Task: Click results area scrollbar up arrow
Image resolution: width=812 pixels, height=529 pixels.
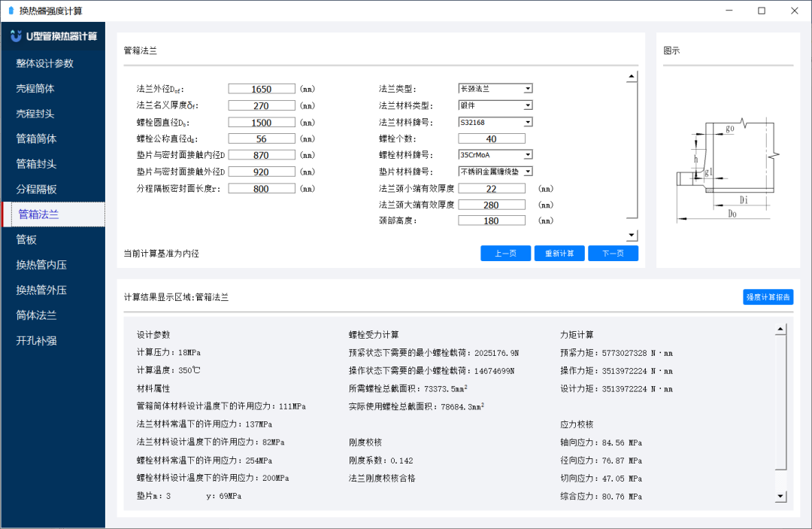Action: point(780,329)
